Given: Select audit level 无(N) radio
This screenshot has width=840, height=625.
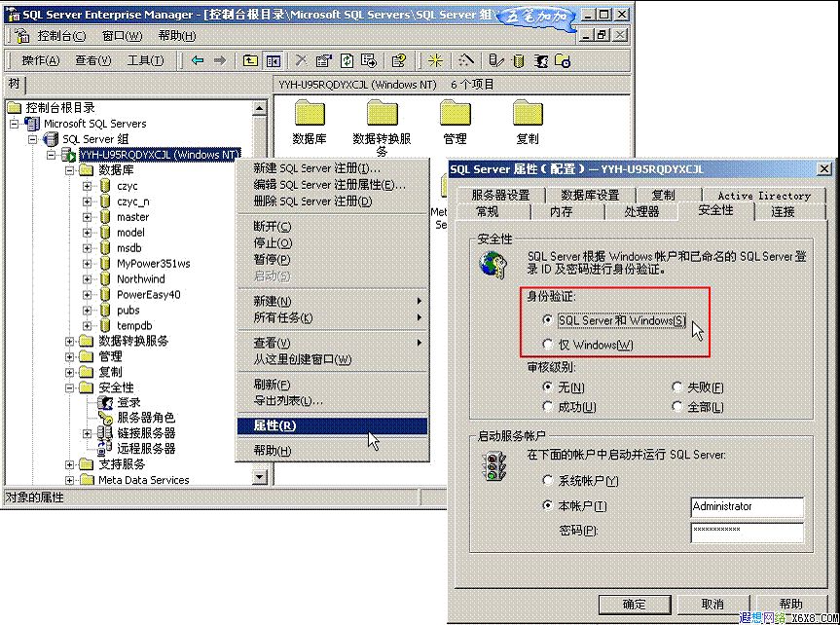Looking at the screenshot, I should point(547,386).
